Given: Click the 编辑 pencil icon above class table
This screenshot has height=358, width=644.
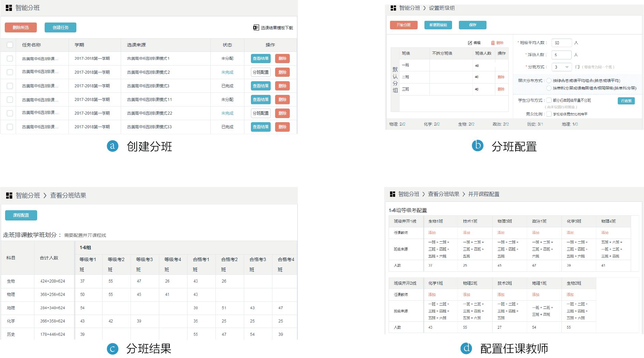Looking at the screenshot, I should click(470, 43).
